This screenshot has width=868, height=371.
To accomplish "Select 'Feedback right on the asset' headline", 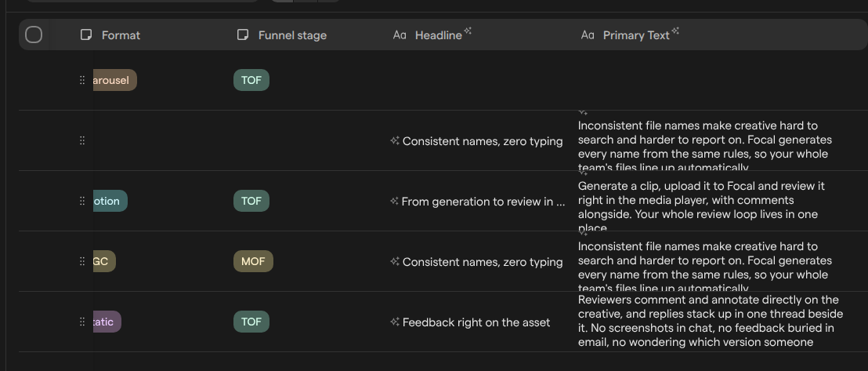I will pos(476,322).
